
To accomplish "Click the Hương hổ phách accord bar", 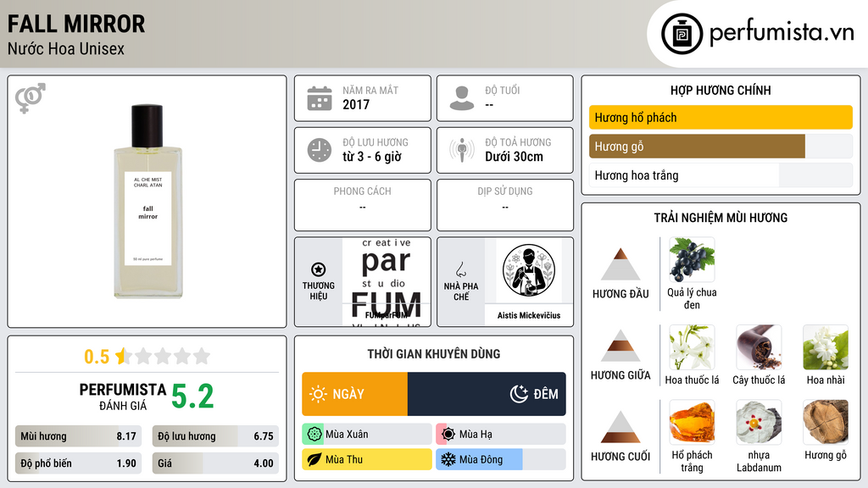I will pos(721,117).
